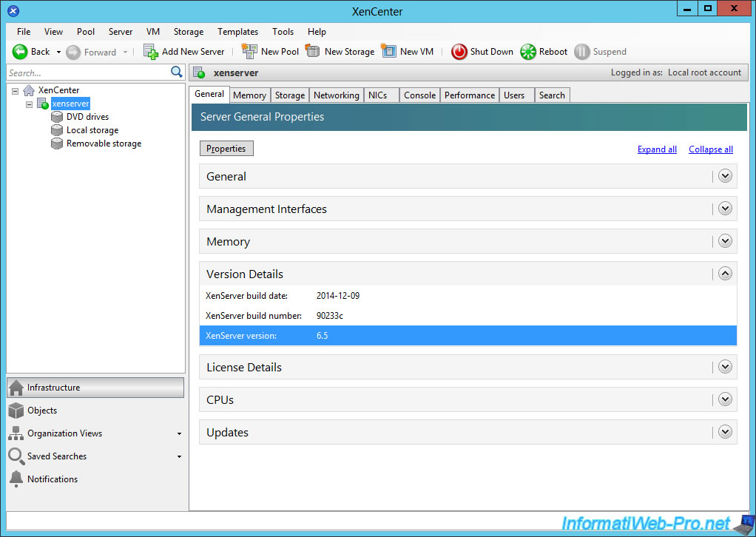Click the Expand all link
Image resolution: width=756 pixels, height=537 pixels.
tap(657, 149)
